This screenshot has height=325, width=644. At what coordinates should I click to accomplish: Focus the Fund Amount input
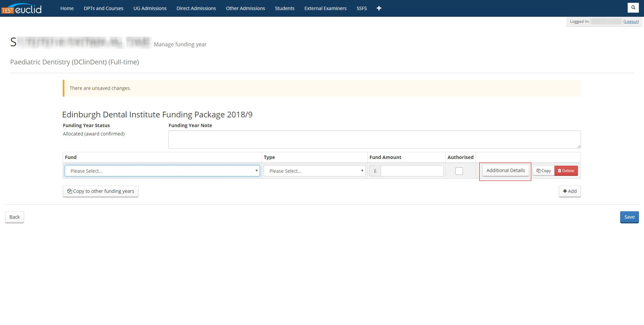412,171
